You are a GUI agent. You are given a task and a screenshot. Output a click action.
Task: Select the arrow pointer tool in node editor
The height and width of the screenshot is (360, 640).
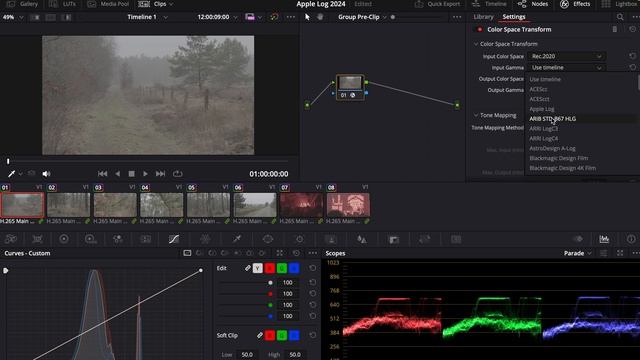(x=307, y=17)
